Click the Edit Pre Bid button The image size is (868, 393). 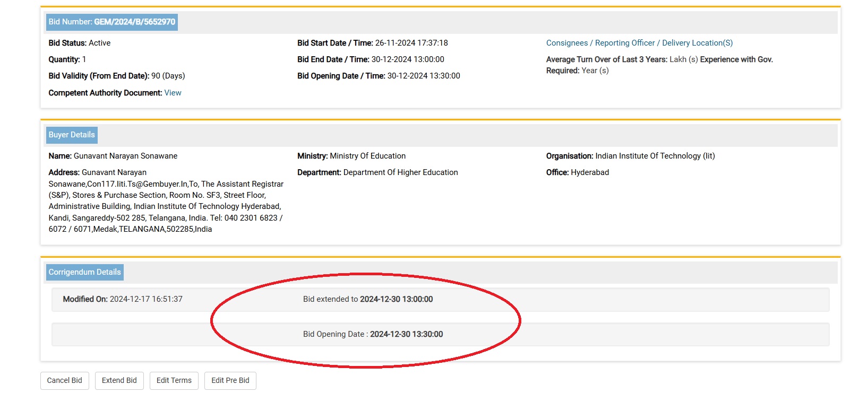[230, 380]
